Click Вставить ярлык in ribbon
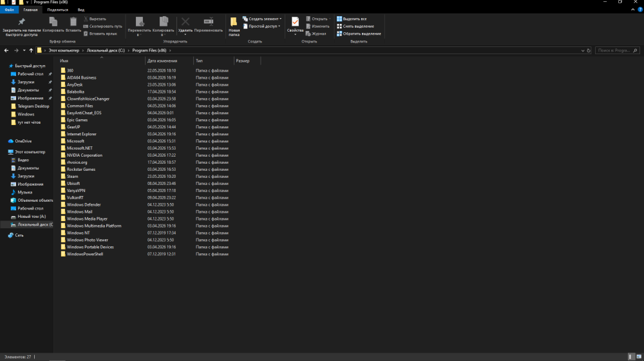This screenshot has width=644, height=361. 100,34
